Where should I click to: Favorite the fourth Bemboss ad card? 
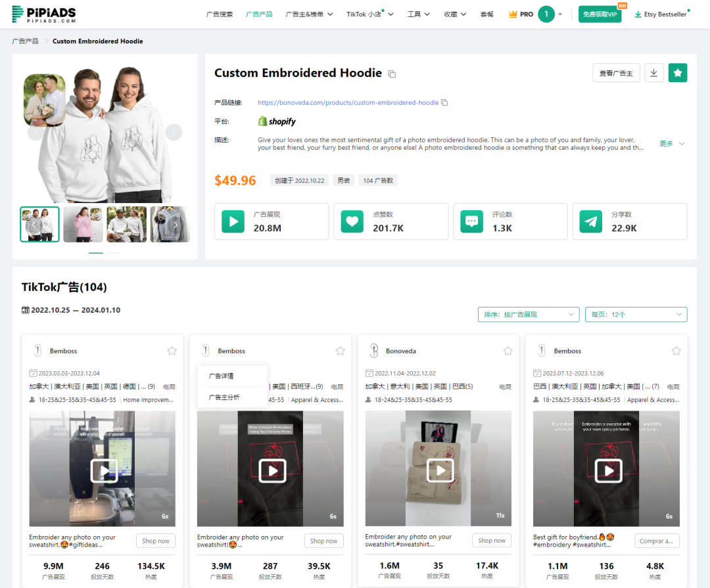click(676, 351)
